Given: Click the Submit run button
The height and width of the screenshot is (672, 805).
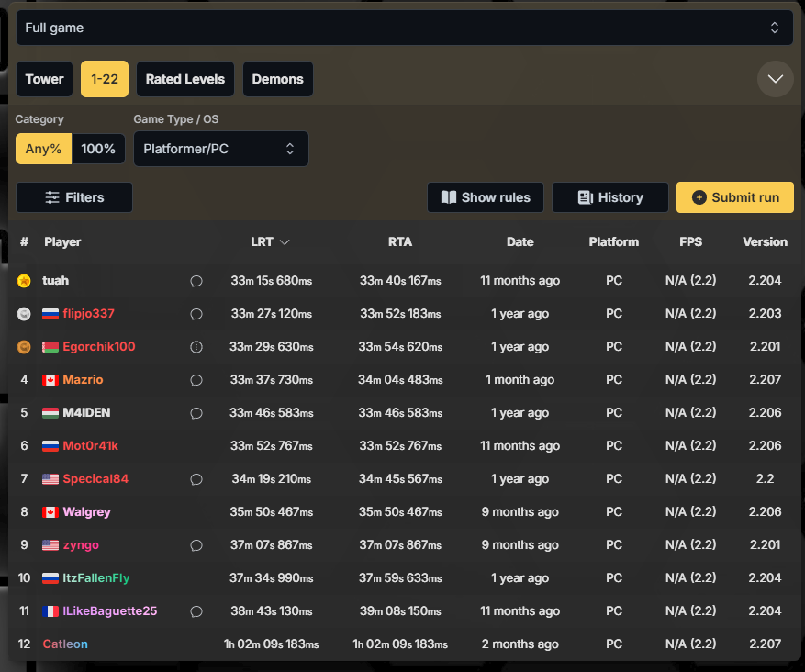Looking at the screenshot, I should pyautogui.click(x=735, y=197).
